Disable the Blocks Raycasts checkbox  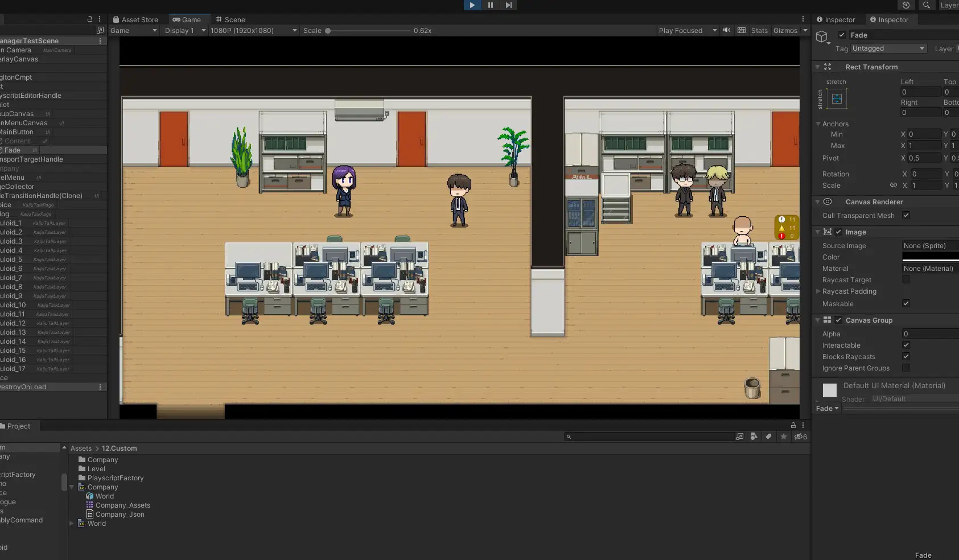click(906, 357)
